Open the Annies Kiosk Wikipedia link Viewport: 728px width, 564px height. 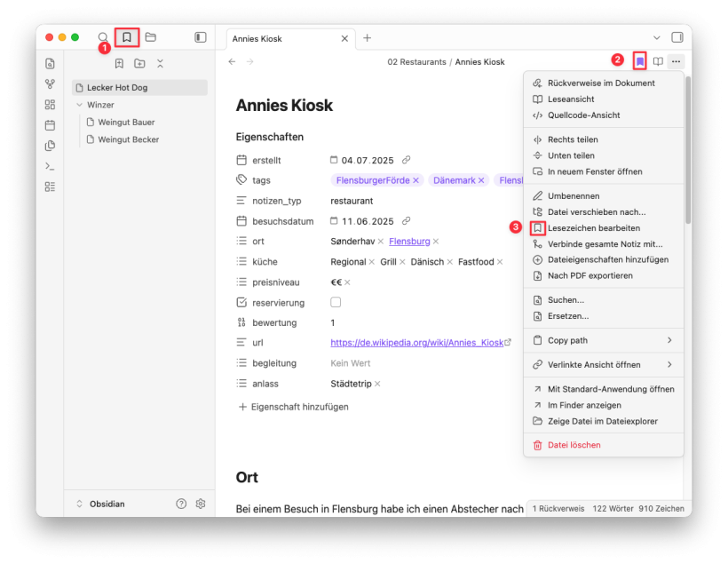click(x=417, y=342)
